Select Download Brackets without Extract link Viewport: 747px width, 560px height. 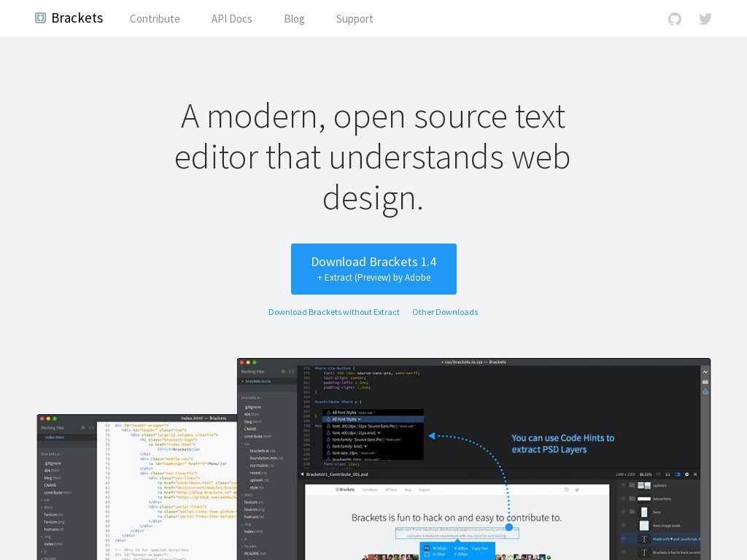[334, 312]
